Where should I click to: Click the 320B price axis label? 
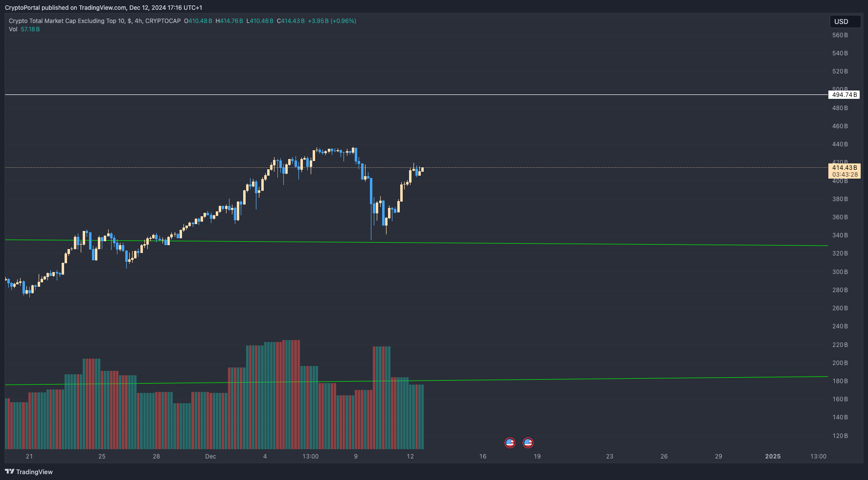(x=840, y=253)
